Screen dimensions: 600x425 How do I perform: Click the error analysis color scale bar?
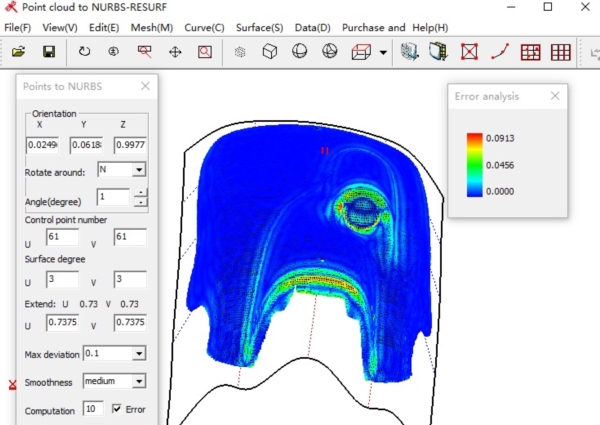point(476,164)
